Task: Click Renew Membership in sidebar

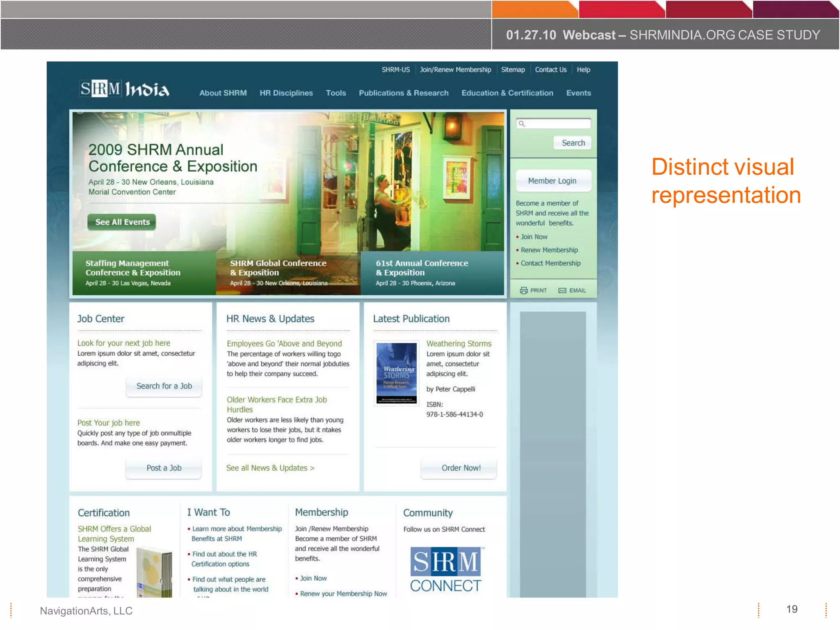Action: [549, 250]
